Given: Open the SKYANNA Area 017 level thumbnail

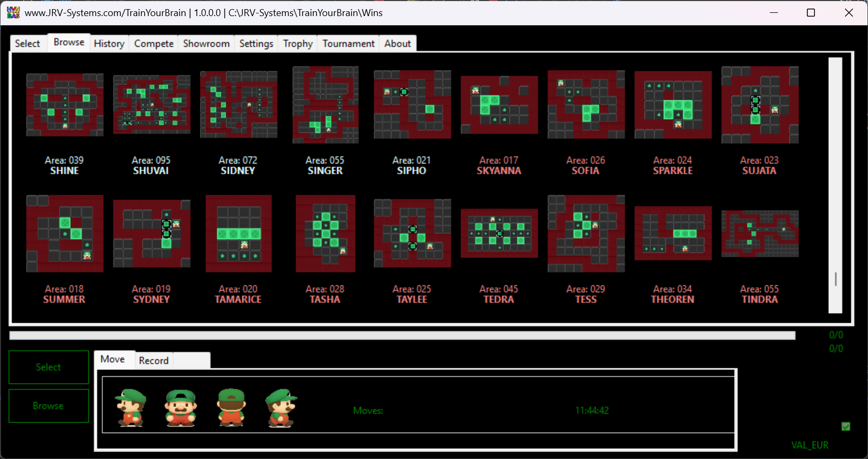Looking at the screenshot, I should (x=499, y=105).
